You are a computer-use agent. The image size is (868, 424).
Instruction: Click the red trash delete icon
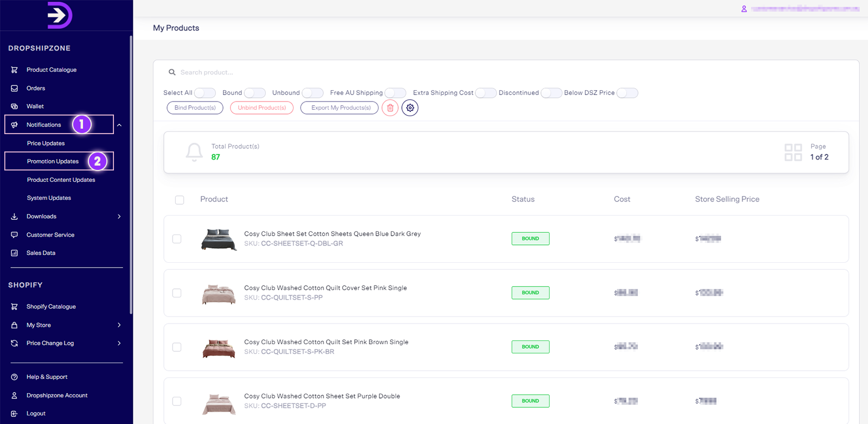[390, 108]
